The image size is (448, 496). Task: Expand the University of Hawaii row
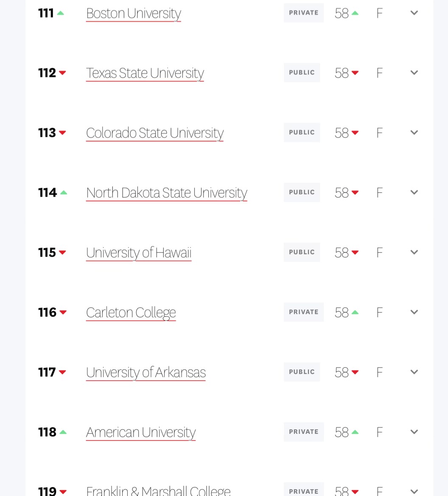(414, 252)
